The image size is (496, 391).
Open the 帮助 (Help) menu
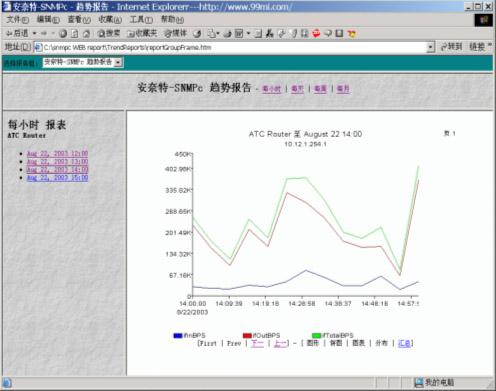pyautogui.click(x=172, y=20)
